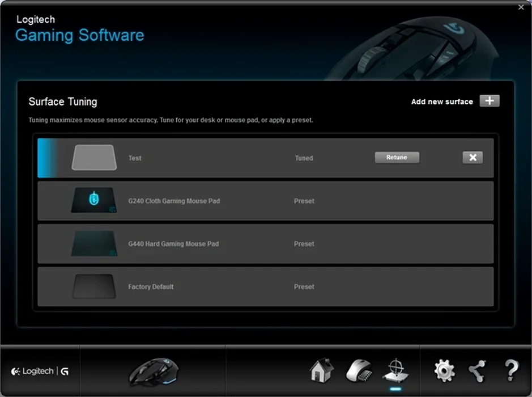This screenshot has width=532, height=397.
Task: Click 'G440 Hard Gaming Mouse Pad' text
Action: pos(173,244)
